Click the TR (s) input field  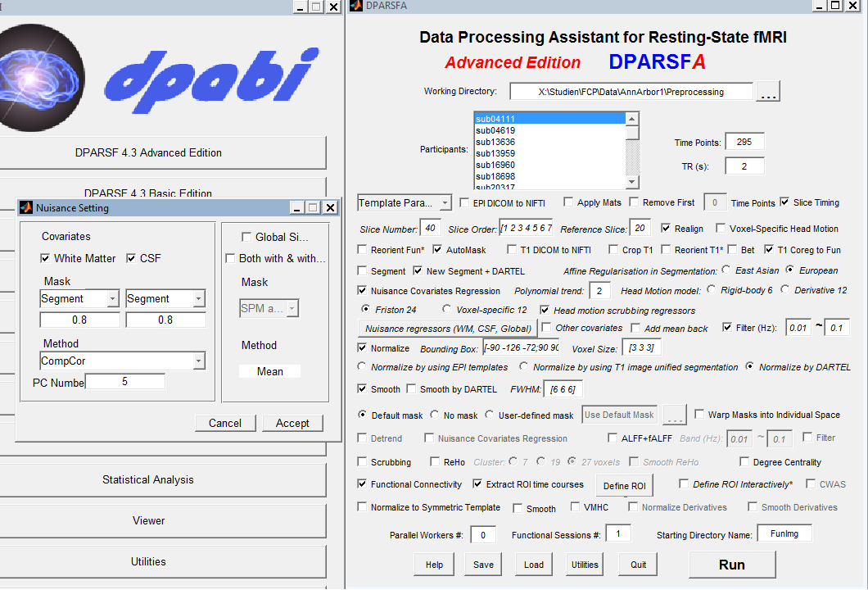click(744, 166)
